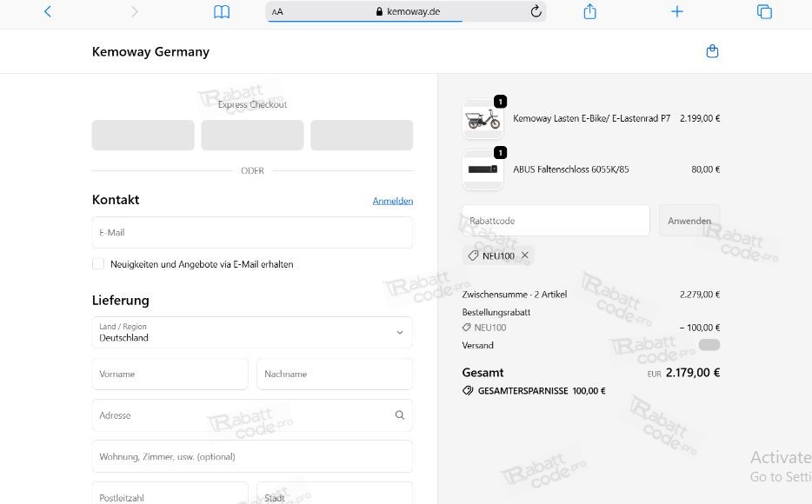
Task: Click the Anmelden login link
Action: pyautogui.click(x=393, y=201)
